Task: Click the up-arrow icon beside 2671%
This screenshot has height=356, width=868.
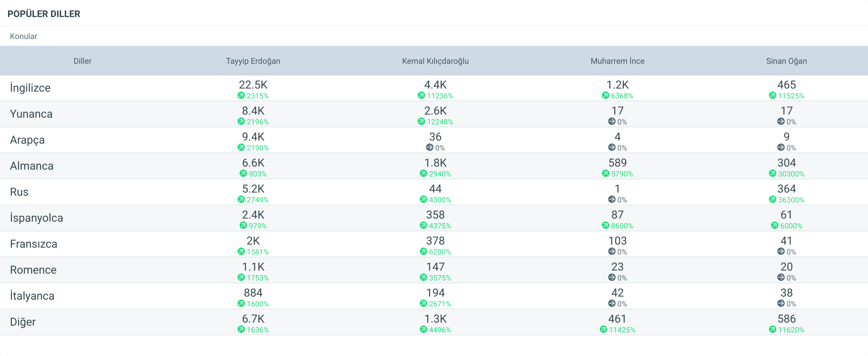Action: (423, 303)
